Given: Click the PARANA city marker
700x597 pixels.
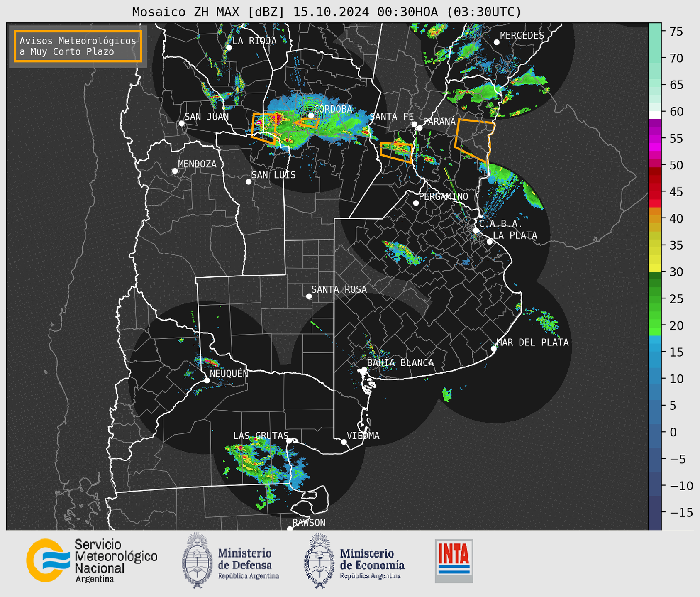Looking at the screenshot, I should point(420,128).
